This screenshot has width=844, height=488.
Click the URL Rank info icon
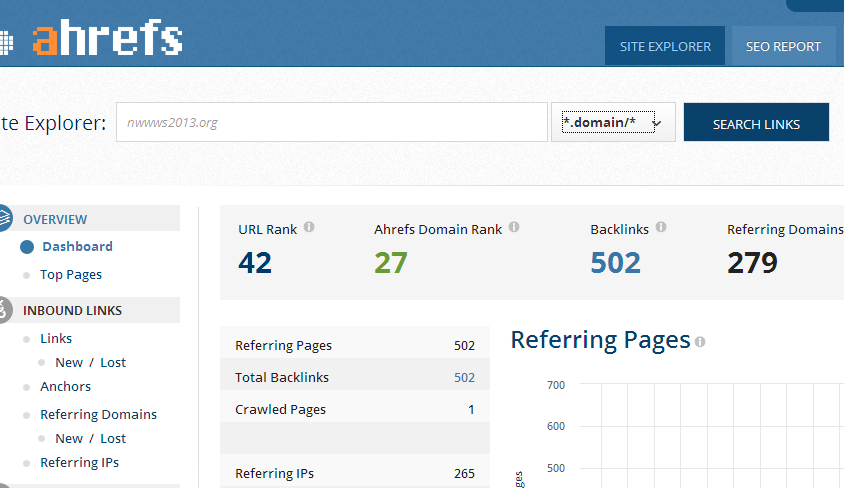tap(309, 227)
